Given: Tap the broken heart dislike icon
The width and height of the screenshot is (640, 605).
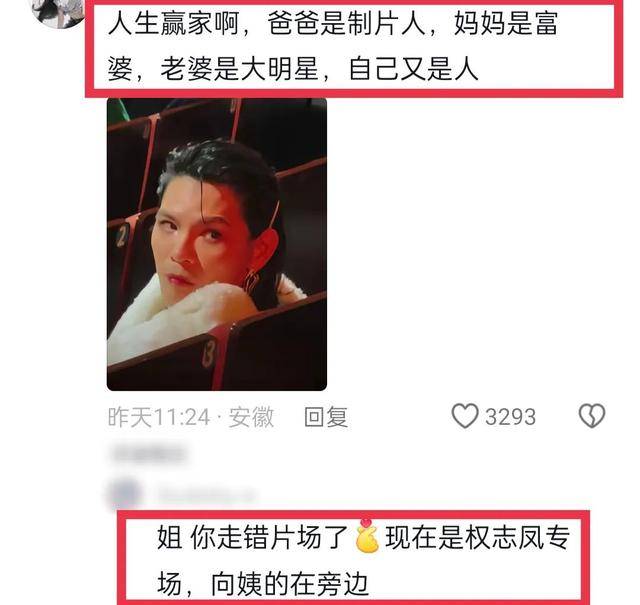Looking at the screenshot, I should [x=591, y=416].
